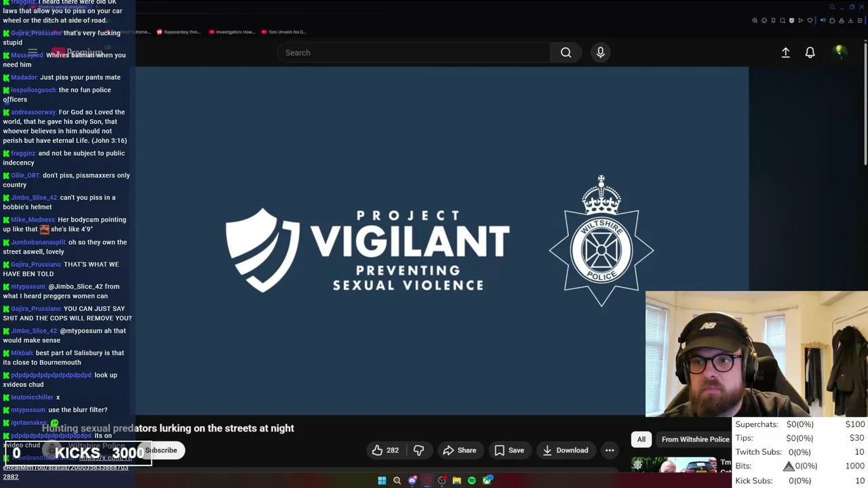This screenshot has width=868, height=488.
Task: Click the Subscribe button
Action: click(161, 450)
